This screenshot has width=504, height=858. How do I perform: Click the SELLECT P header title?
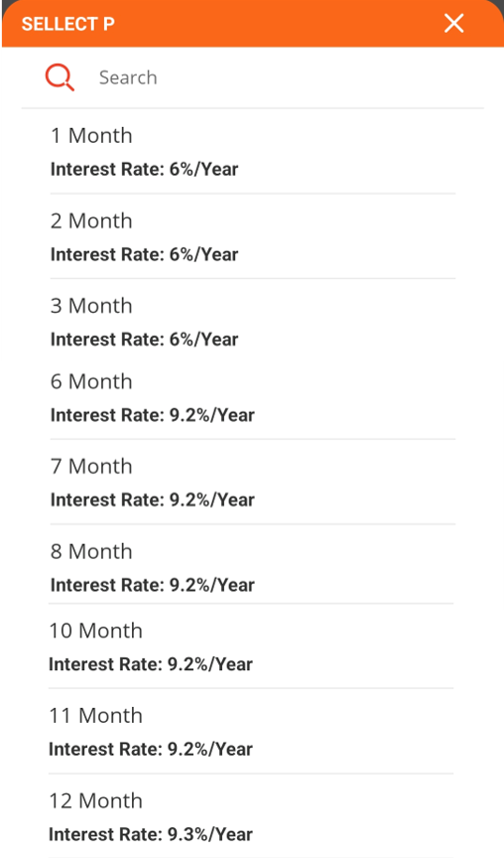pyautogui.click(x=67, y=24)
